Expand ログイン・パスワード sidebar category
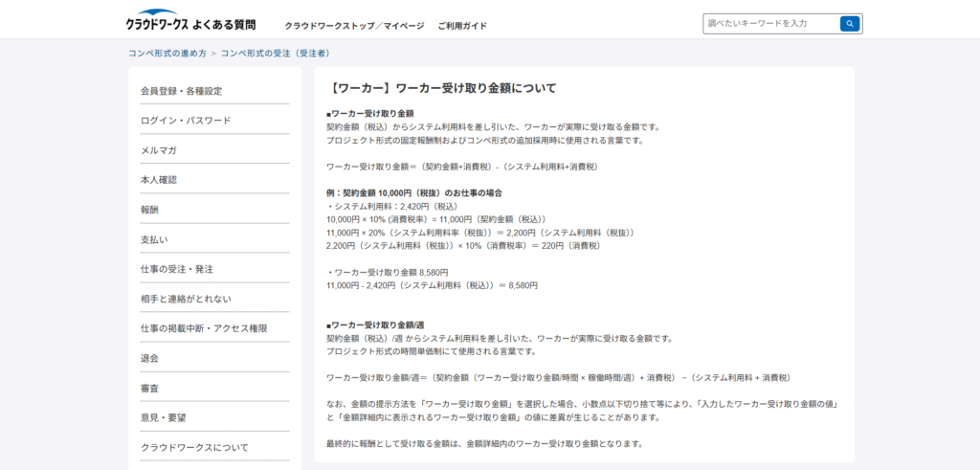Screen dimensions: 980x470 (186, 121)
